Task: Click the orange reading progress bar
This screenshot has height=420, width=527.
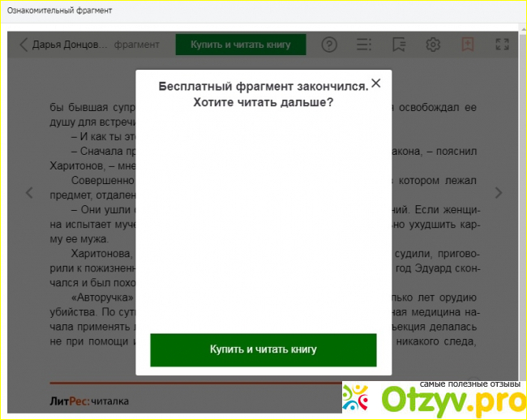Action: tap(195, 383)
